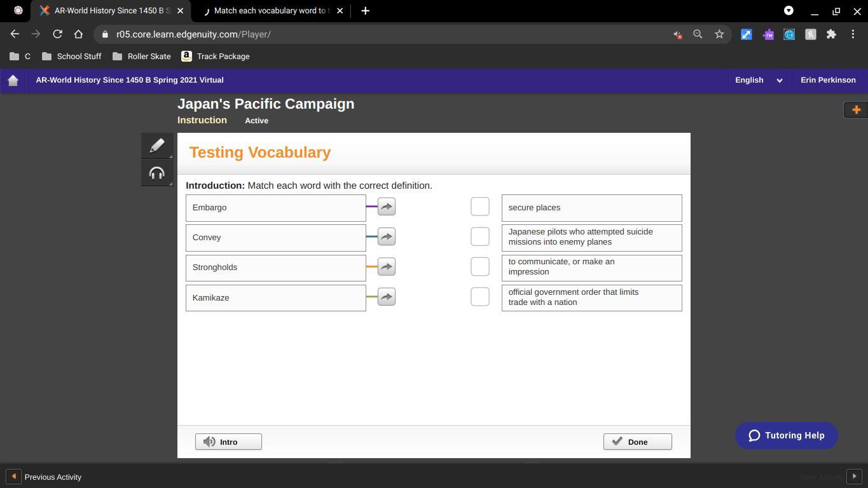Click the arrow button next to Embargo
Viewport: 868px width, 488px height.
coord(387,207)
